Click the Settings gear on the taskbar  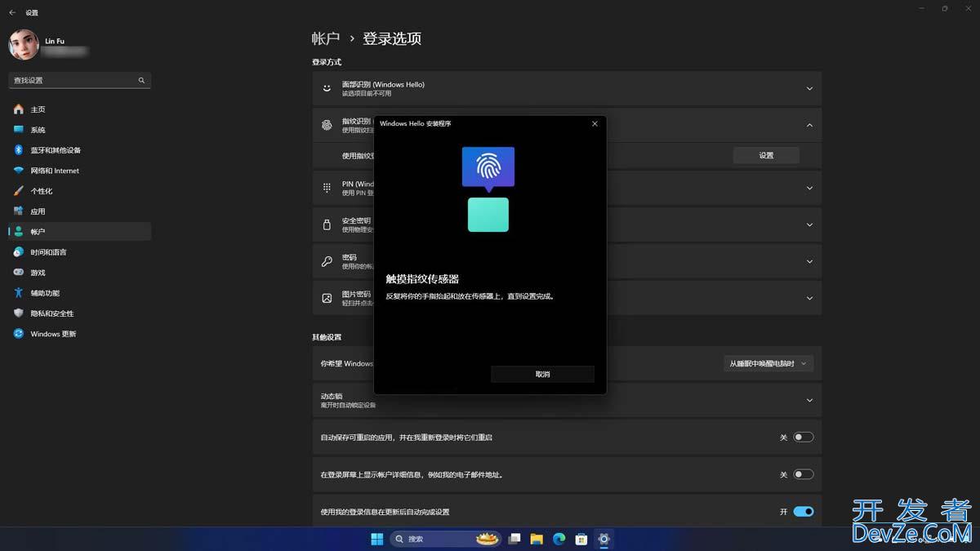click(x=604, y=539)
